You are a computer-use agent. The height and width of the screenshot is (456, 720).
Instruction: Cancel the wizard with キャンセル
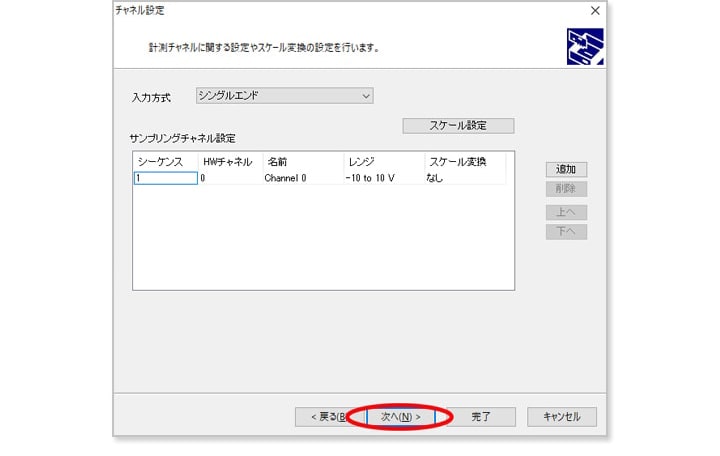(561, 416)
